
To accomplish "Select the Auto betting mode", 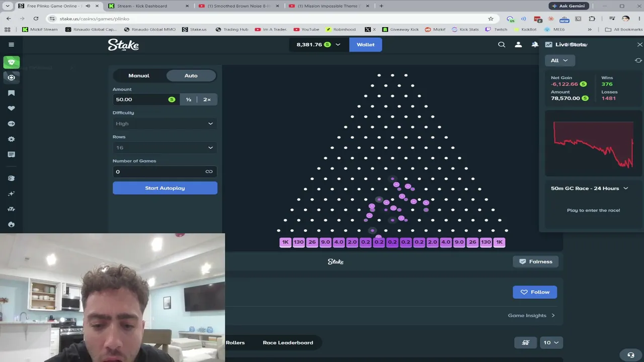I will [x=191, y=75].
